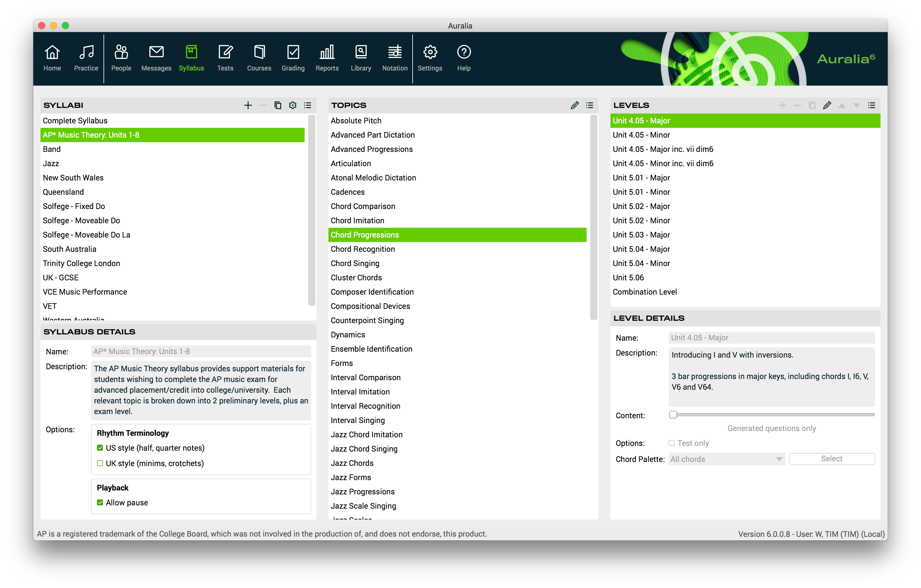
Task: Open the Chord Palette dropdown
Action: pyautogui.click(x=727, y=459)
